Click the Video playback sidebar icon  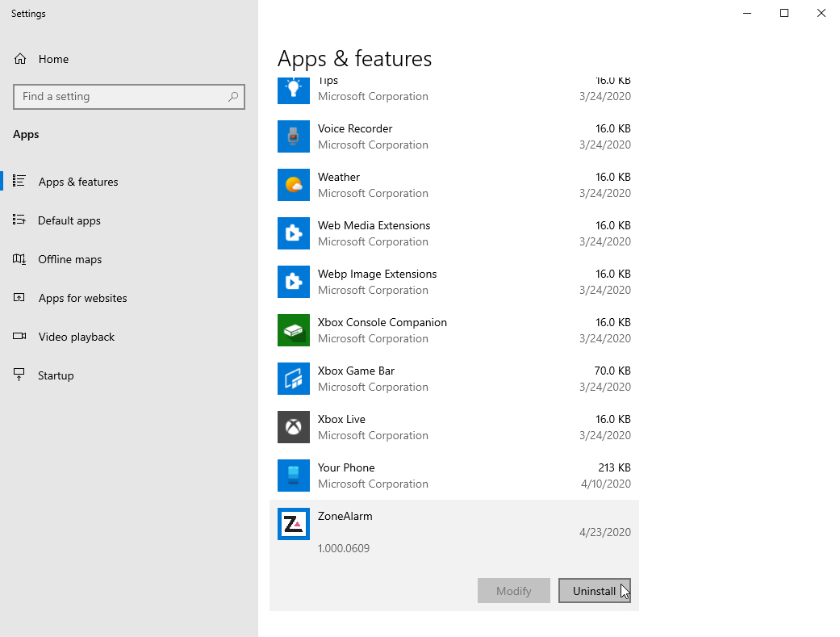pyautogui.click(x=19, y=336)
